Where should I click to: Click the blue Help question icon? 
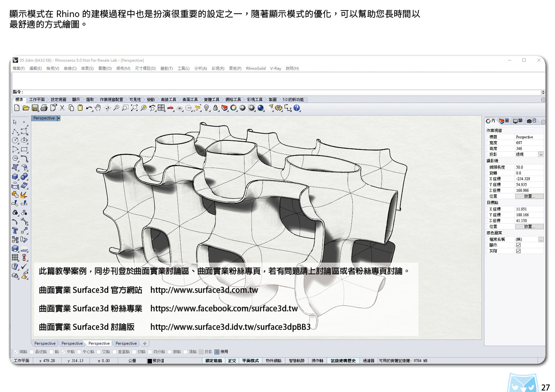(x=296, y=108)
